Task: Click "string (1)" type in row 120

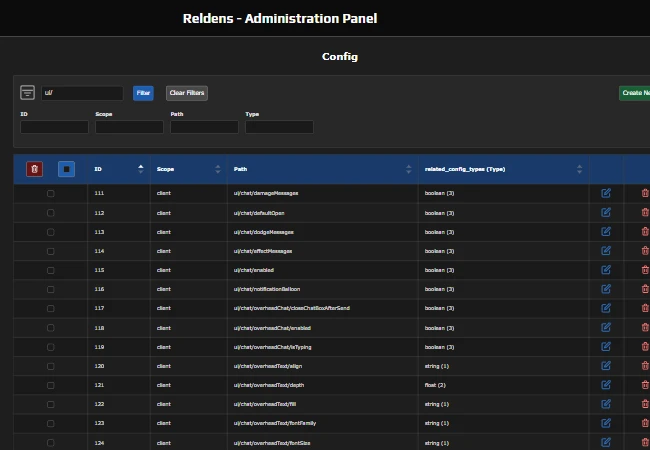Action: click(437, 366)
